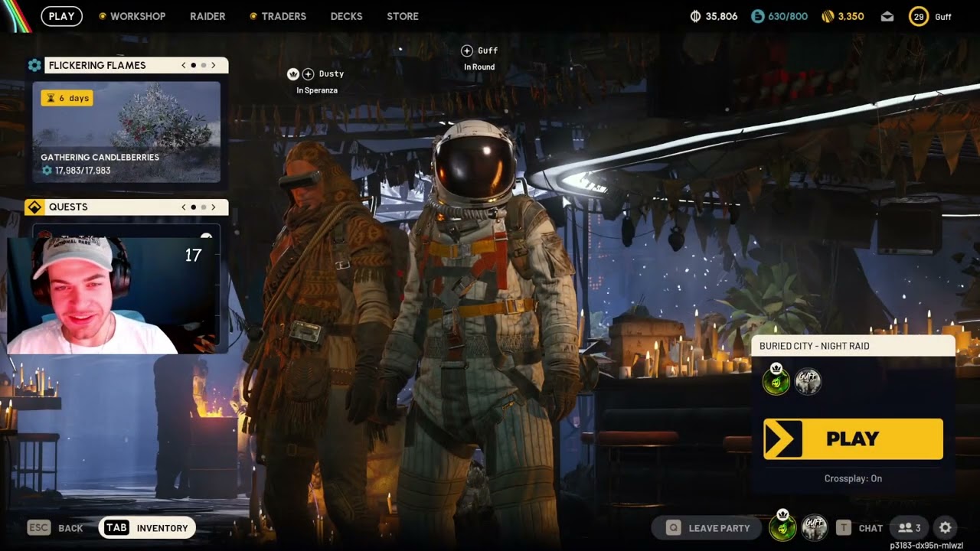Go to next Quests page
980x551 pixels.
(x=214, y=207)
